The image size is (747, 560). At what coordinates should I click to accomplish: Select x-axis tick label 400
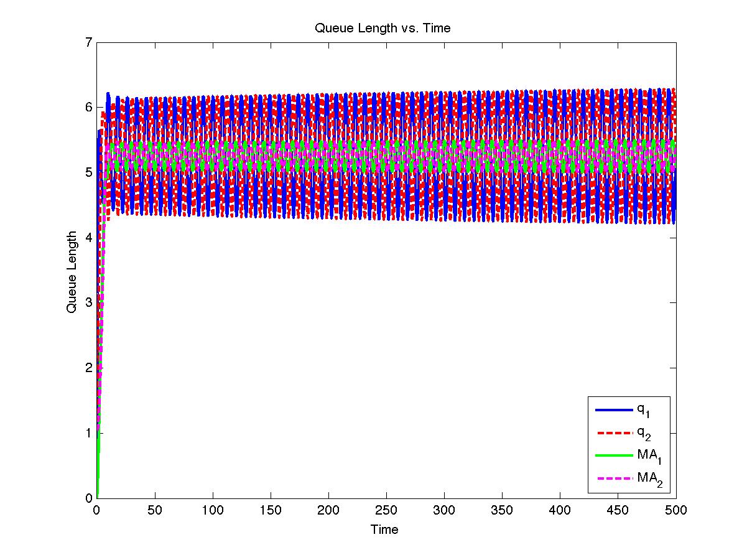pyautogui.click(x=560, y=510)
